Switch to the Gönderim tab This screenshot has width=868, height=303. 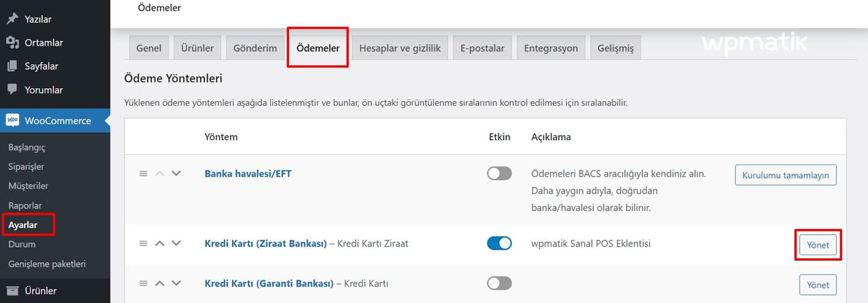255,48
